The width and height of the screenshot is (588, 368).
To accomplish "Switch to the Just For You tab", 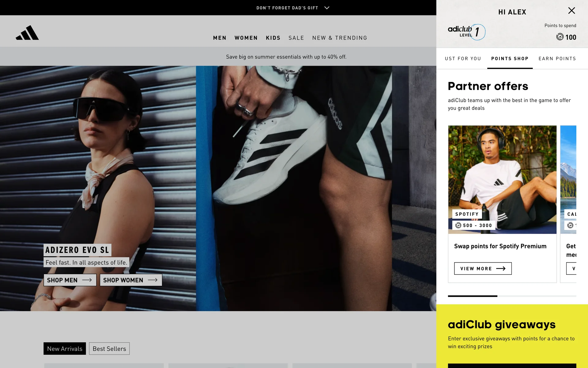I will 463,59.
